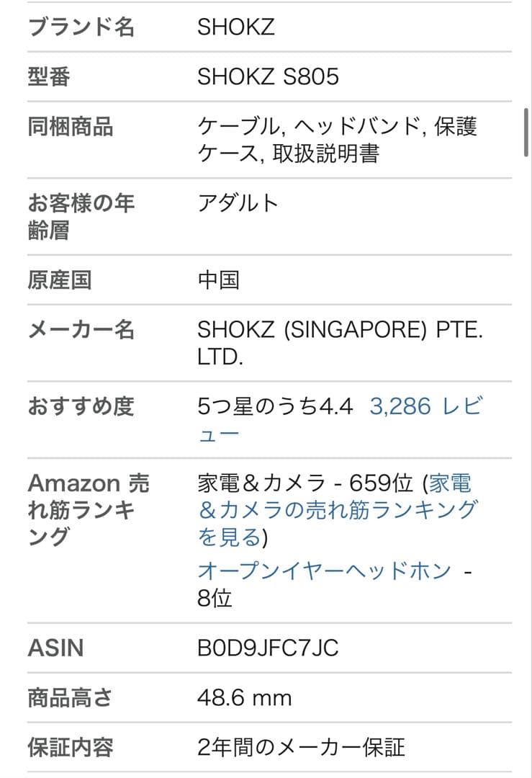Viewport: 532px width, 778px height.
Task: Click the アダルト age group value
Action: click(238, 203)
